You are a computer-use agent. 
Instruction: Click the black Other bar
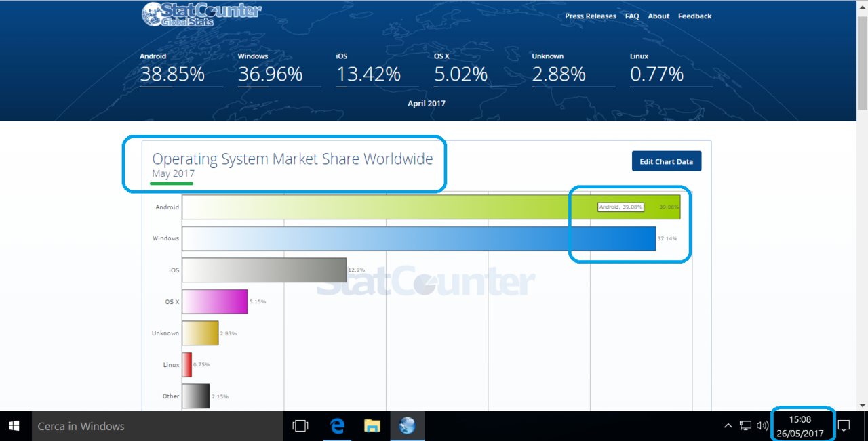196,396
